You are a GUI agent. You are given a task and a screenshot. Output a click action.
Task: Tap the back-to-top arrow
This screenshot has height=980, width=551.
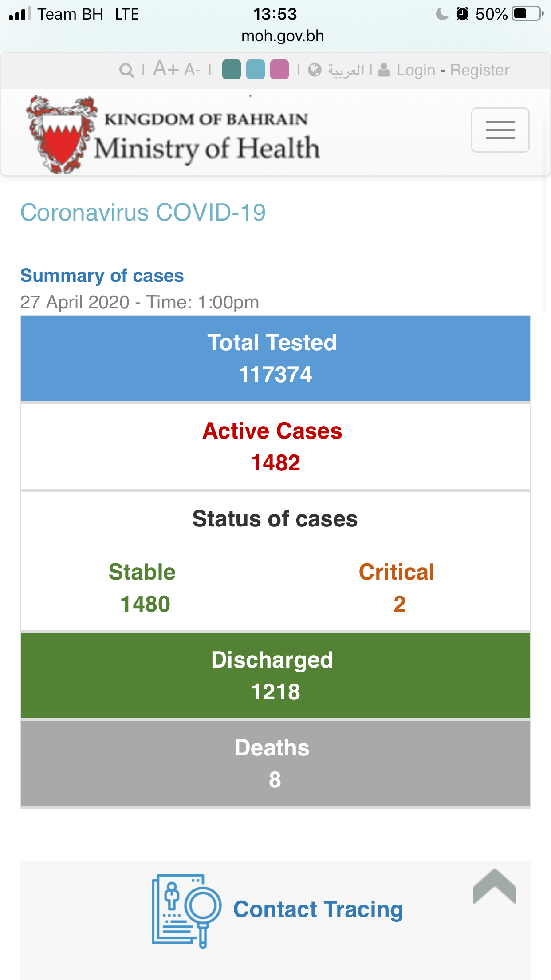tap(495, 886)
